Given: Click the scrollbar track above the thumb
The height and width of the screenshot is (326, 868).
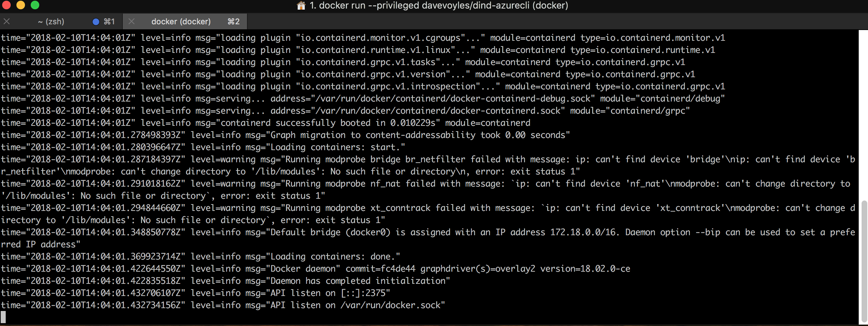Looking at the screenshot, I should [x=864, y=114].
